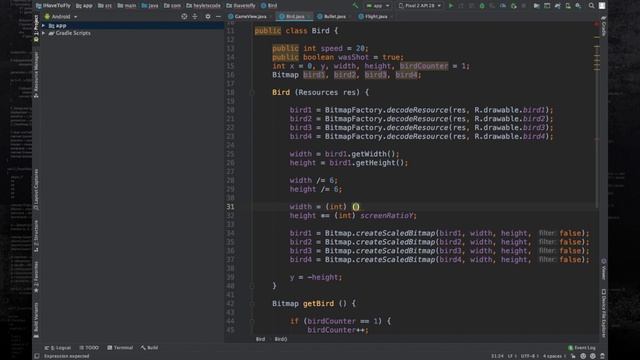Open the Pixel 2 API 28 device dropdown
The width and height of the screenshot is (640, 360).
tap(420, 6)
